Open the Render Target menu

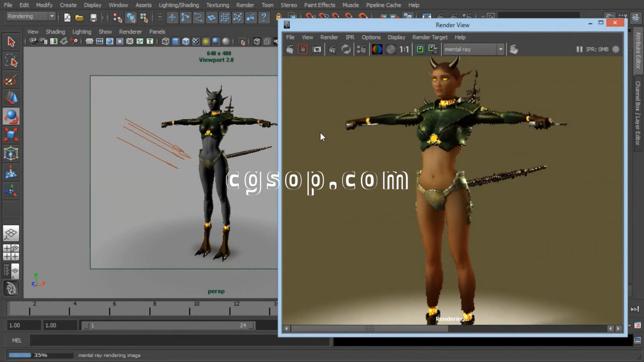430,37
